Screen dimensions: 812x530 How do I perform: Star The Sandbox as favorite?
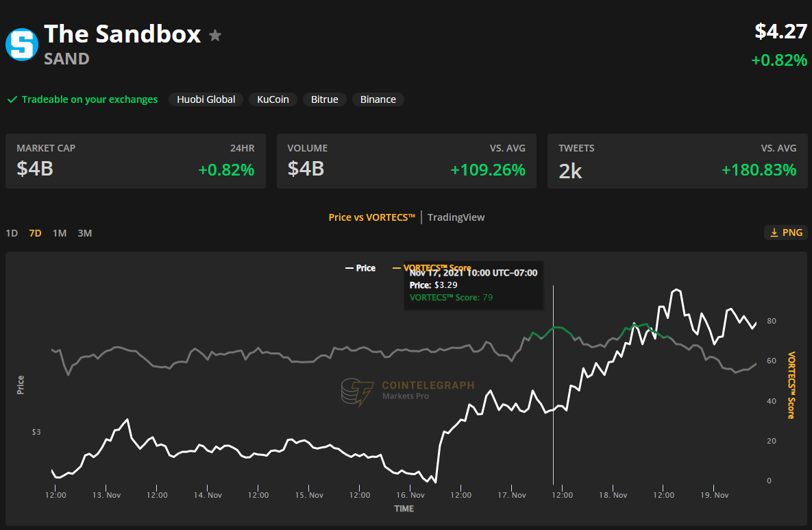tap(215, 36)
